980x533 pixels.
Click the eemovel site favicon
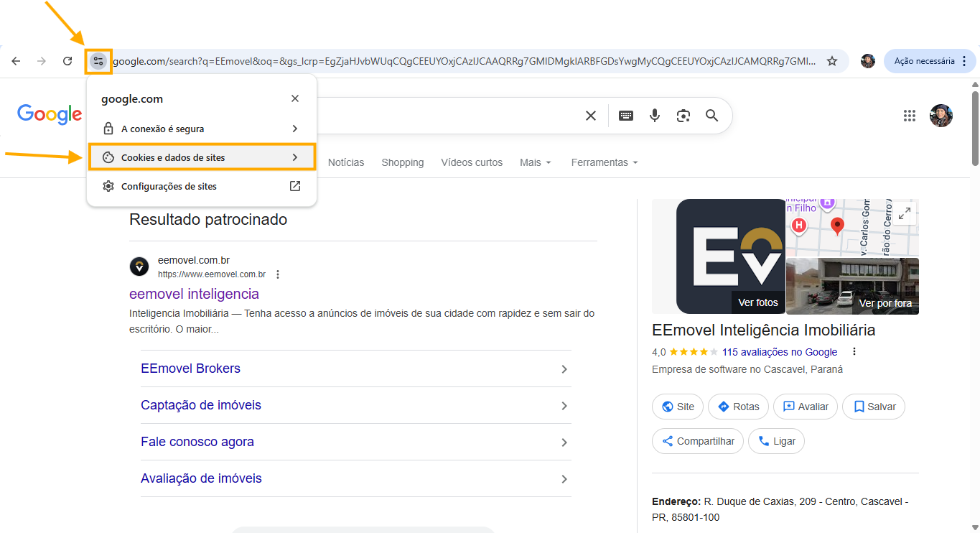pyautogui.click(x=139, y=267)
